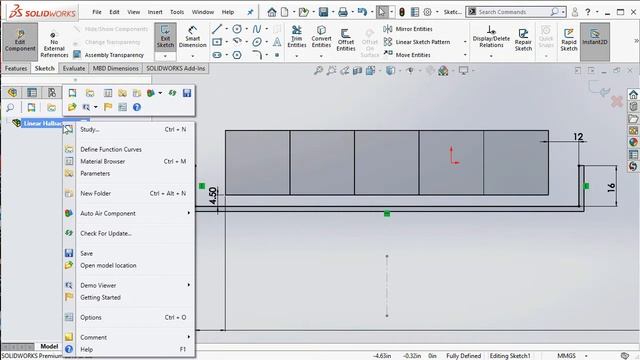The height and width of the screenshot is (360, 640).
Task: Open the Move Entities dropdown arrow
Action: [x=465, y=55]
